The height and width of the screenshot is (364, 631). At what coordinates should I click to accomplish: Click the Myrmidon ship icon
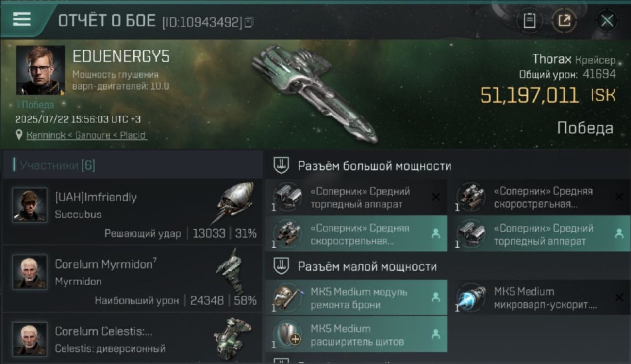tap(231, 271)
